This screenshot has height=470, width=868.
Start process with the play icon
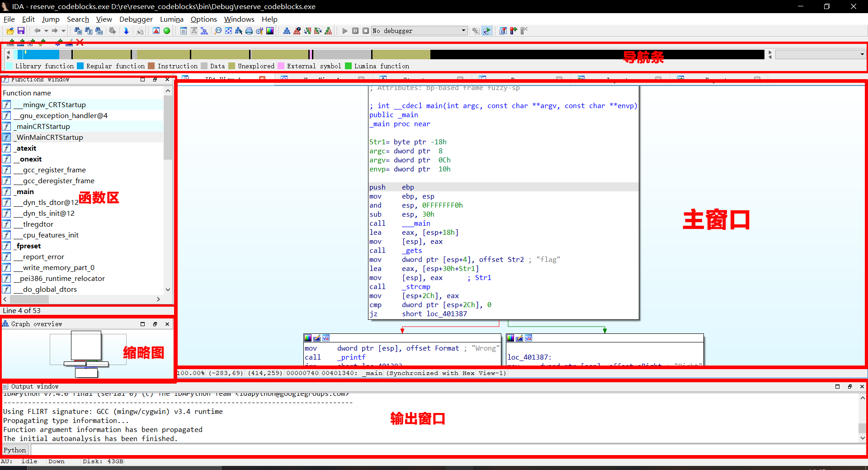[345, 31]
